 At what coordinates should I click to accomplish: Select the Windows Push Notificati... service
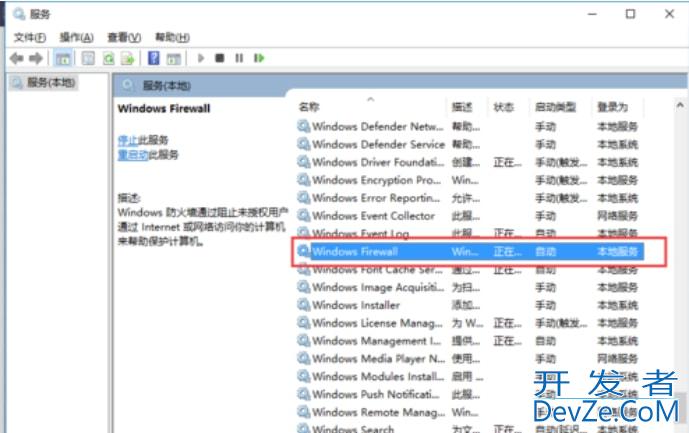(x=375, y=394)
